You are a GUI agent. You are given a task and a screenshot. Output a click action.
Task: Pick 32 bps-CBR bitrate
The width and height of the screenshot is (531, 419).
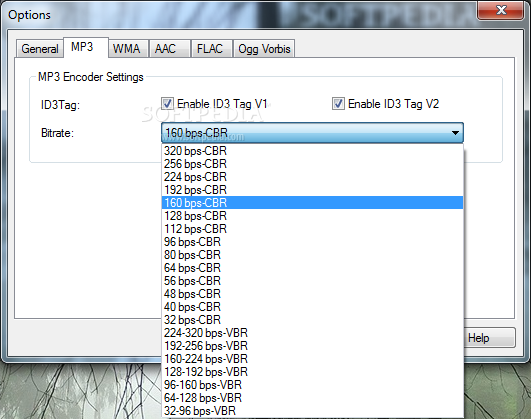tap(312, 319)
